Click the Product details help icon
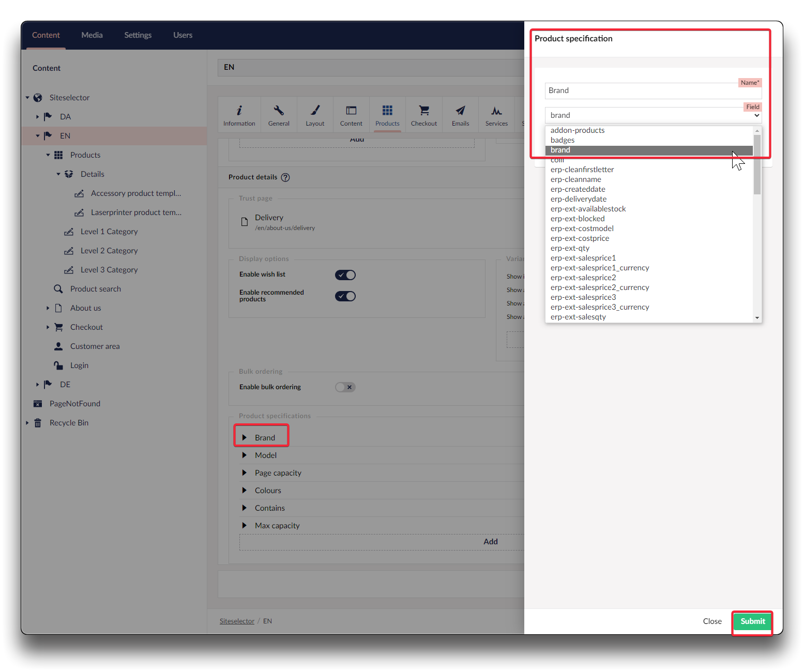 (285, 177)
